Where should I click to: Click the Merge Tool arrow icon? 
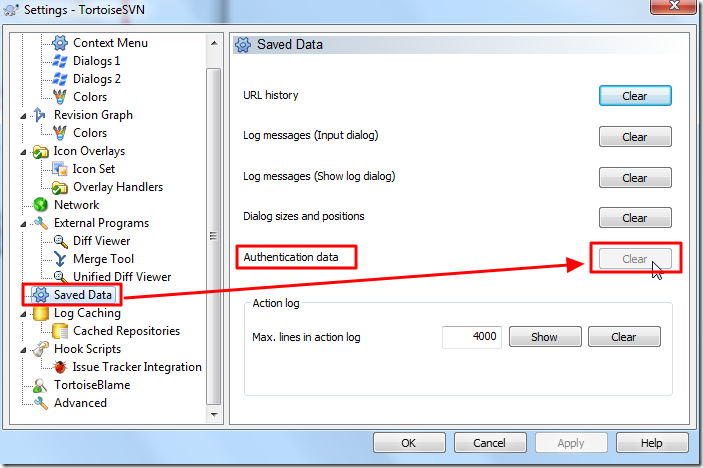60,259
